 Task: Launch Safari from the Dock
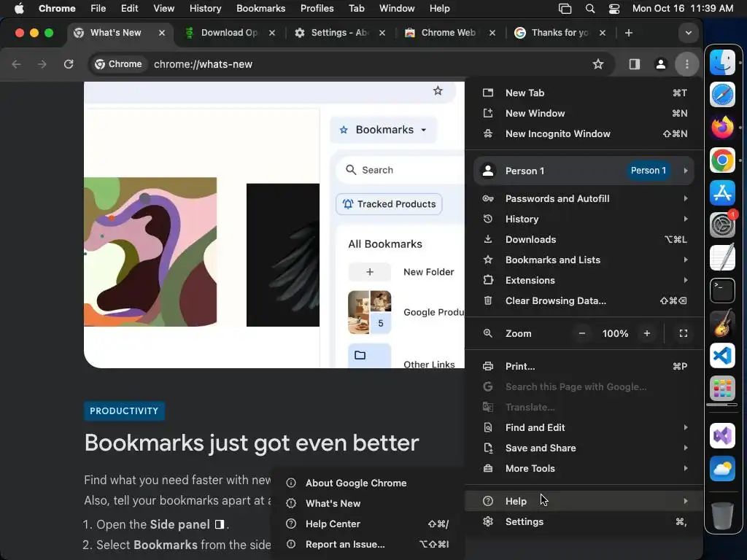(722, 95)
